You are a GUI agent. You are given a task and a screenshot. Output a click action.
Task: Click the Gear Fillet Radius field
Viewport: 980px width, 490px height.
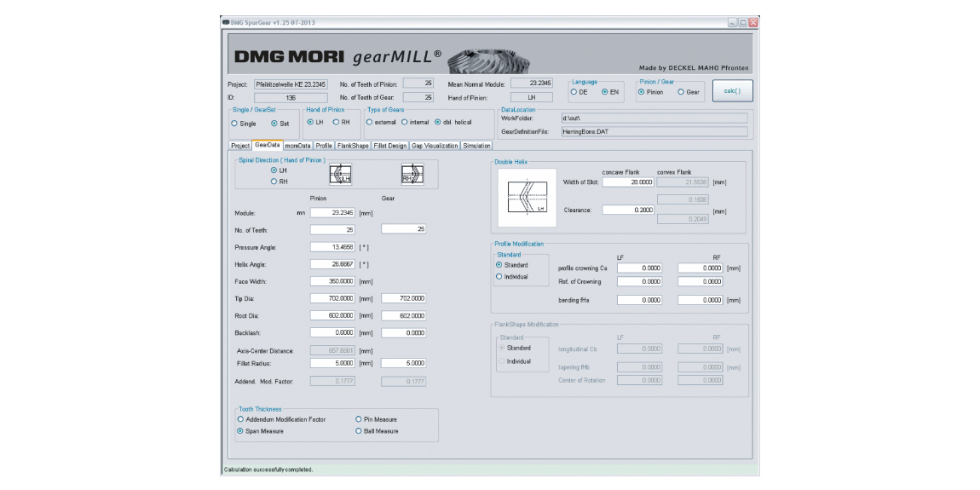point(404,362)
